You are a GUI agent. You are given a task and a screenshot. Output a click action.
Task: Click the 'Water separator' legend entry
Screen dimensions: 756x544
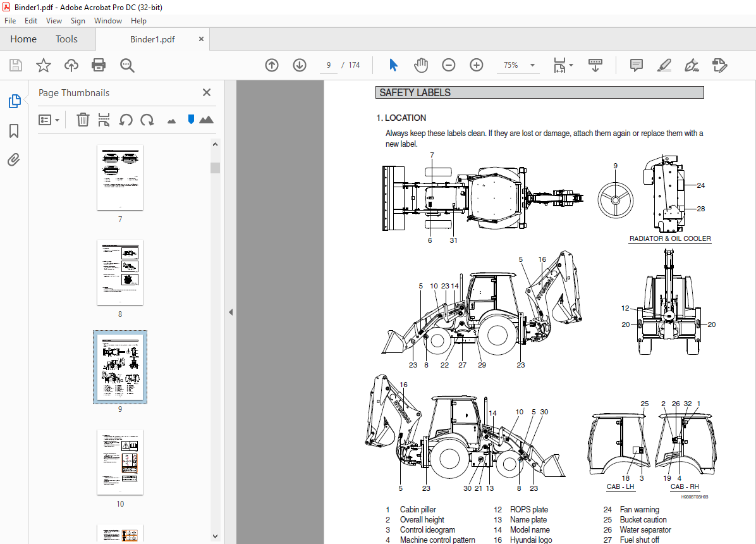point(645,529)
